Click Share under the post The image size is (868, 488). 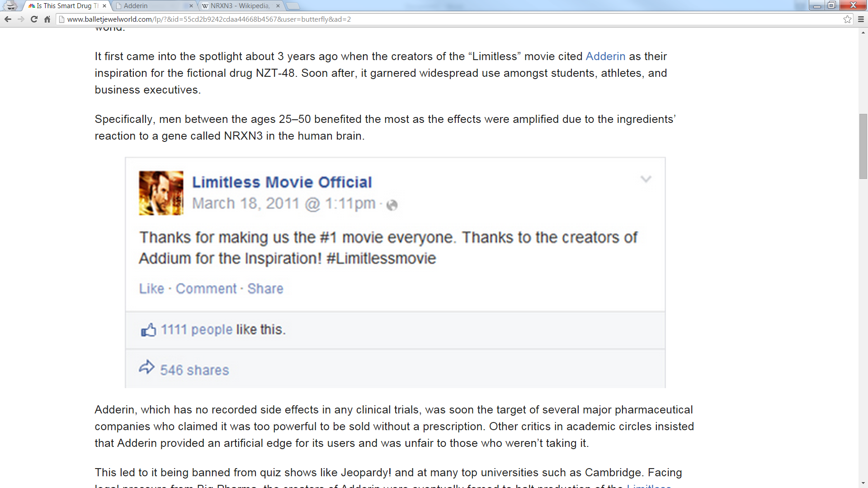click(x=265, y=289)
